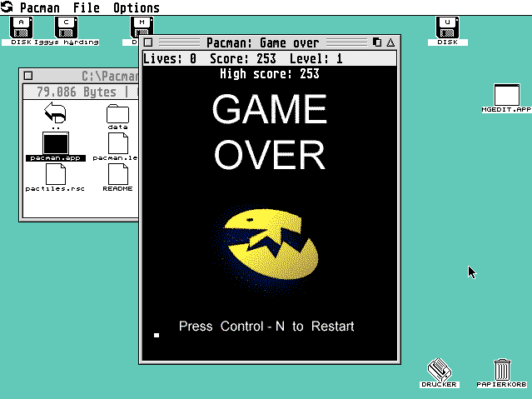Open the desktop logo menu at far left

(7, 7)
